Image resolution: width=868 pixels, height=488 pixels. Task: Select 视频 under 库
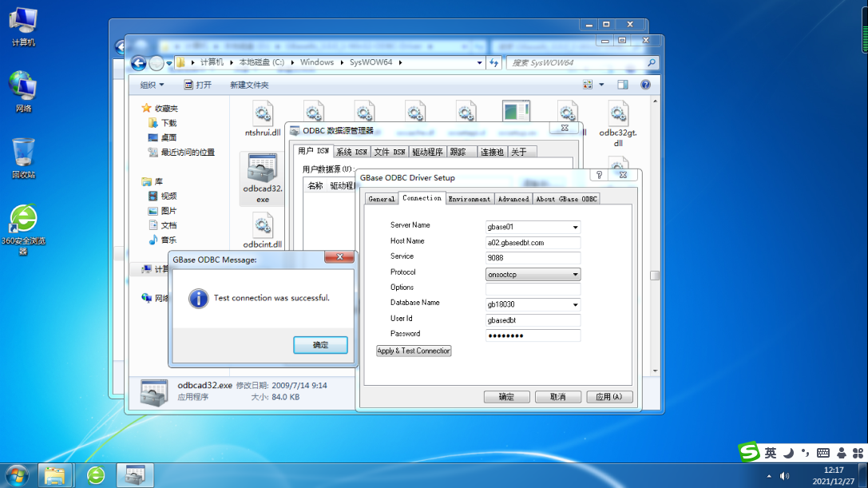163,196
